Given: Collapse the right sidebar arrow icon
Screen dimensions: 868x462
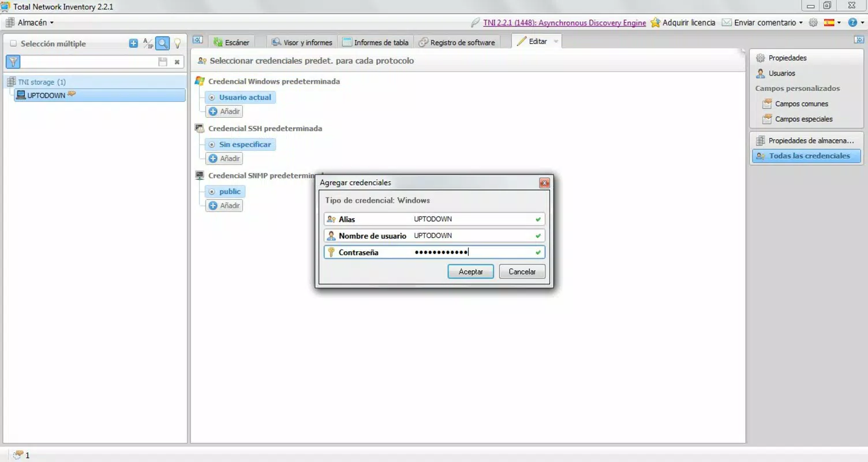Looking at the screenshot, I should 859,39.
